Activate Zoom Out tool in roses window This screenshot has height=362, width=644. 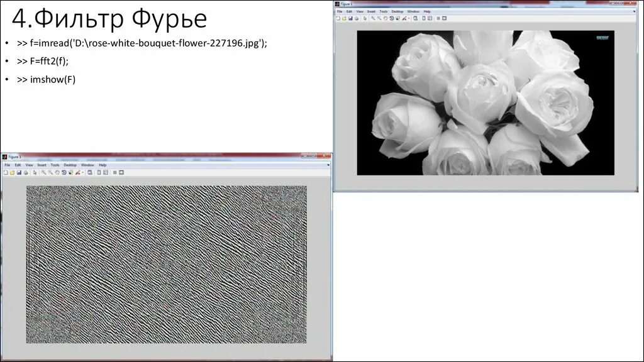(379, 18)
